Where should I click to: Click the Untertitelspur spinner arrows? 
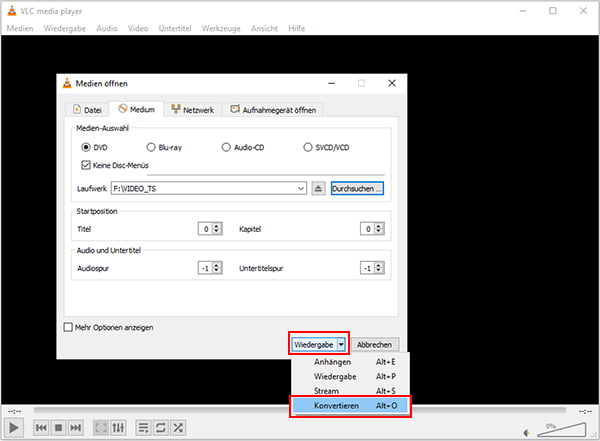tap(378, 268)
